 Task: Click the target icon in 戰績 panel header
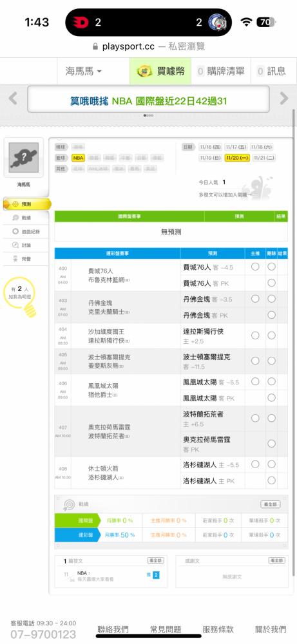68,505
